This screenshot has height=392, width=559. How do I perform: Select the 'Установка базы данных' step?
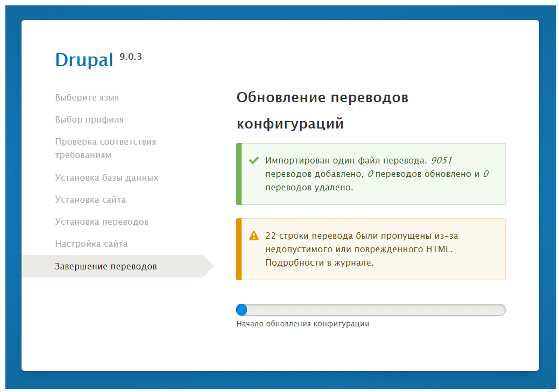point(107,177)
